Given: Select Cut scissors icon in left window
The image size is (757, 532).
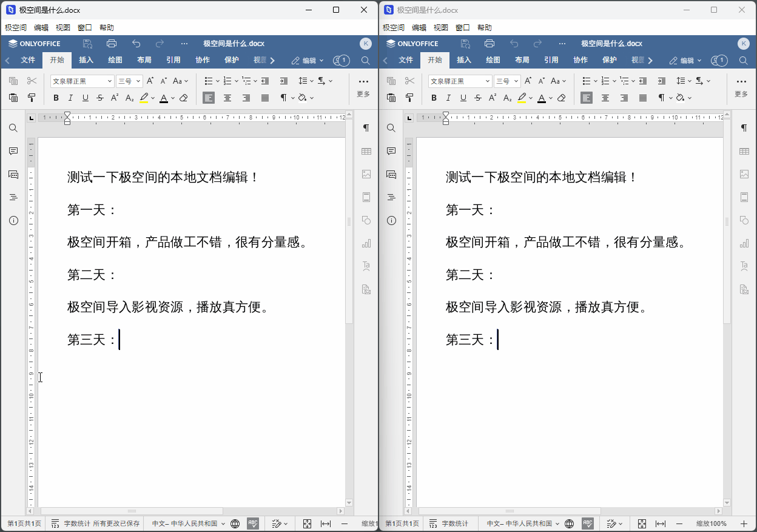Looking at the screenshot, I should pyautogui.click(x=32, y=81).
